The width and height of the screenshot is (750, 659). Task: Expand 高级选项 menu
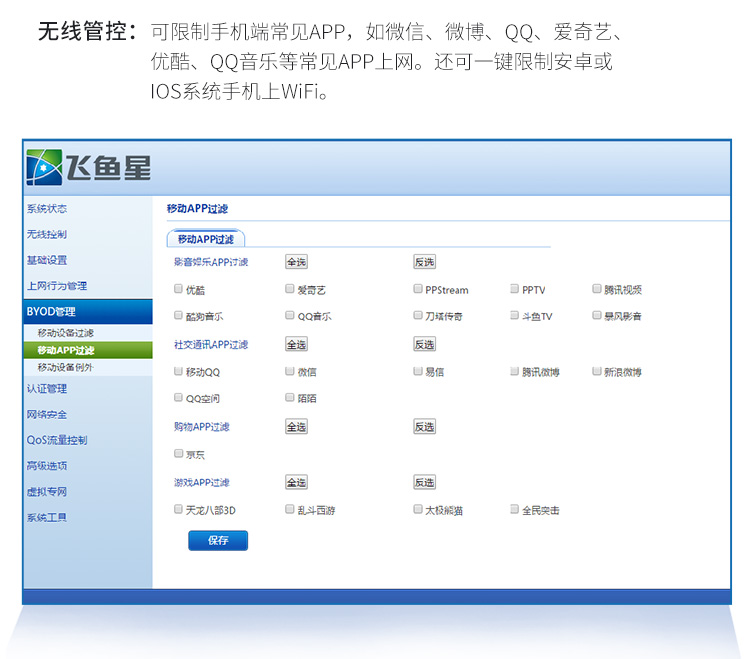click(47, 466)
